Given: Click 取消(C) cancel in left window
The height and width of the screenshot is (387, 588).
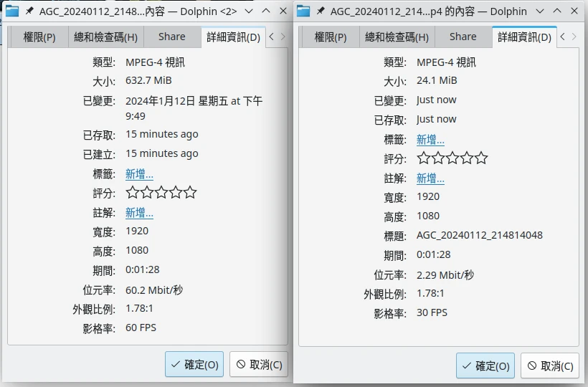Looking at the screenshot, I should [x=259, y=364].
